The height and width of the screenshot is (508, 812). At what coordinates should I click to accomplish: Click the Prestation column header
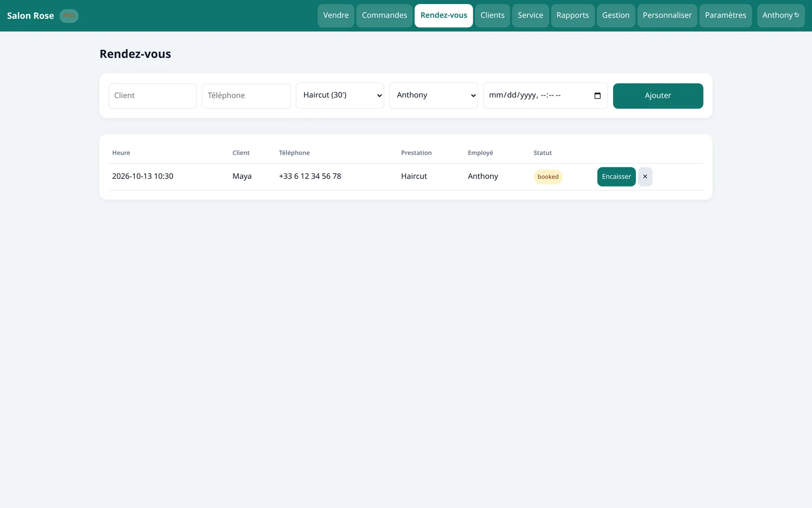pyautogui.click(x=417, y=153)
